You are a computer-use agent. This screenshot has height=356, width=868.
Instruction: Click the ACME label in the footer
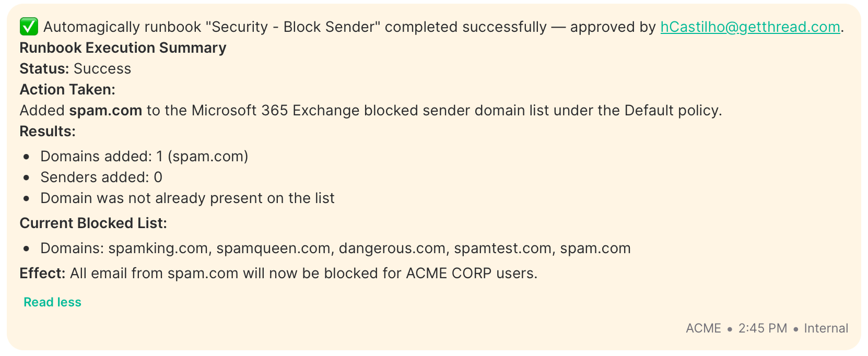(703, 328)
